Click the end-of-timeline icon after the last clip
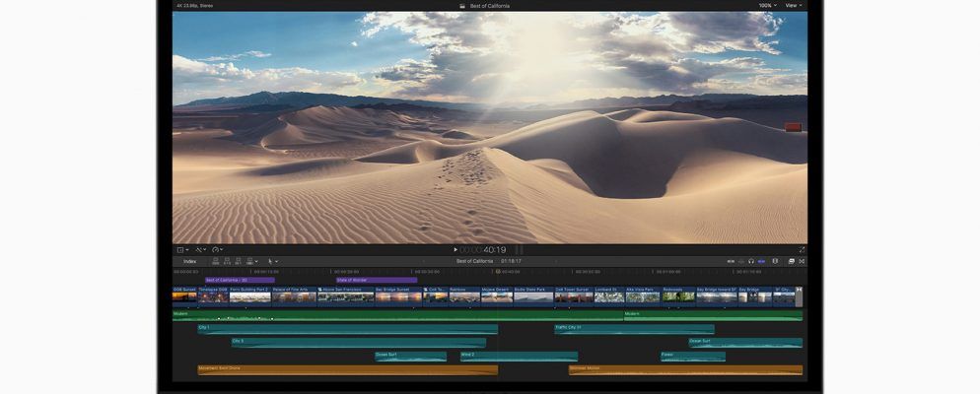Viewport: 980px width, 394px height. coord(800,296)
